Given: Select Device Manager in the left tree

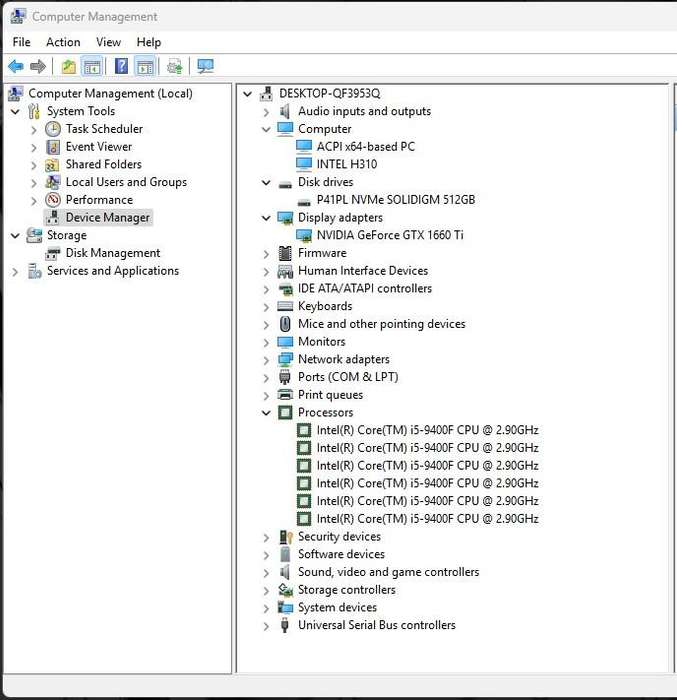Looking at the screenshot, I should (x=108, y=217).
